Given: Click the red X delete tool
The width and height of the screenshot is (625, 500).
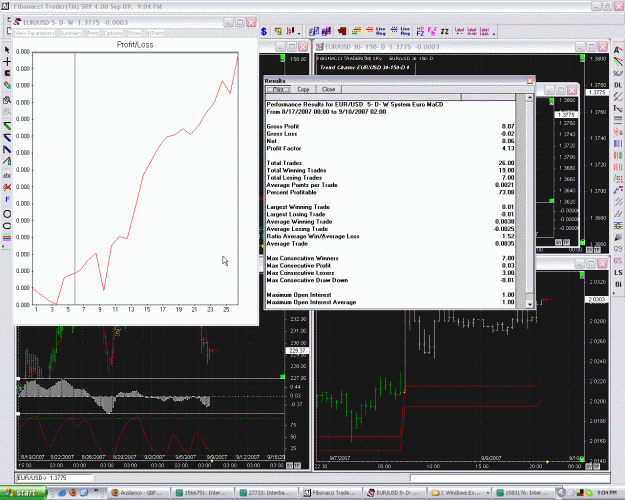Looking at the screenshot, I should coord(7,187).
